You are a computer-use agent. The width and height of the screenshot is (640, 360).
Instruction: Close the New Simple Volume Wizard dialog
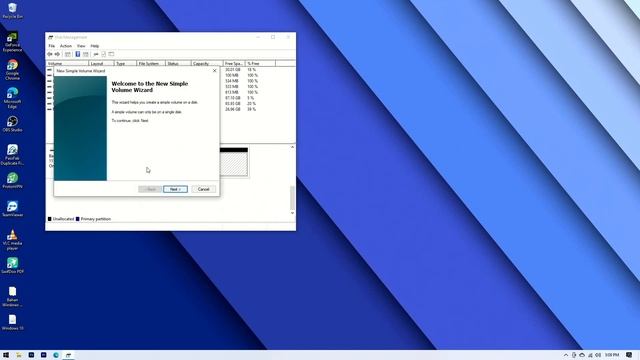tap(215, 71)
